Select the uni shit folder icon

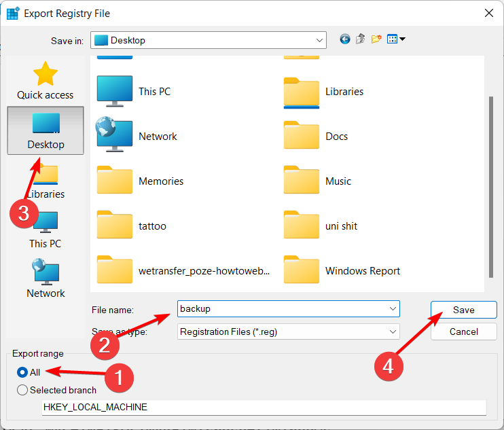[x=301, y=225]
